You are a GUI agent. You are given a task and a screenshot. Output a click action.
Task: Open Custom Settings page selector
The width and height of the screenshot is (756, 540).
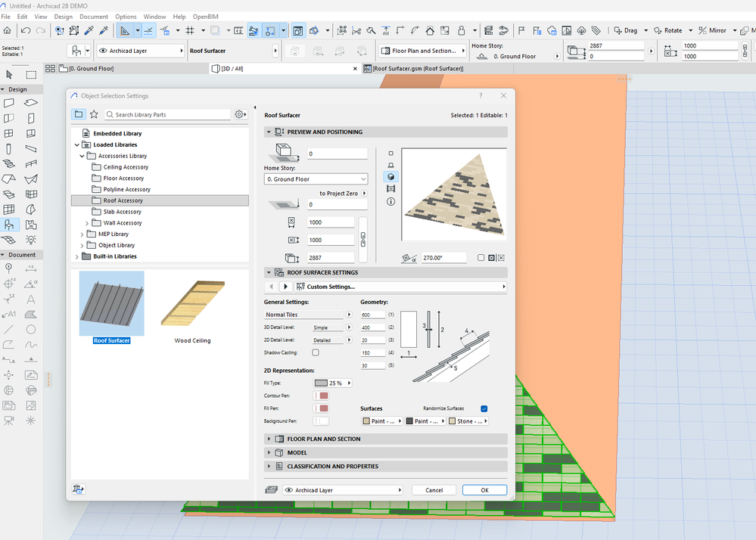[x=400, y=287]
